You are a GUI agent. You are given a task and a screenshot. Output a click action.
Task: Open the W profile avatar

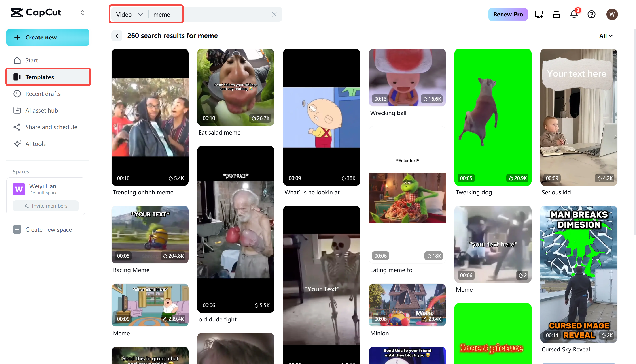(x=612, y=14)
